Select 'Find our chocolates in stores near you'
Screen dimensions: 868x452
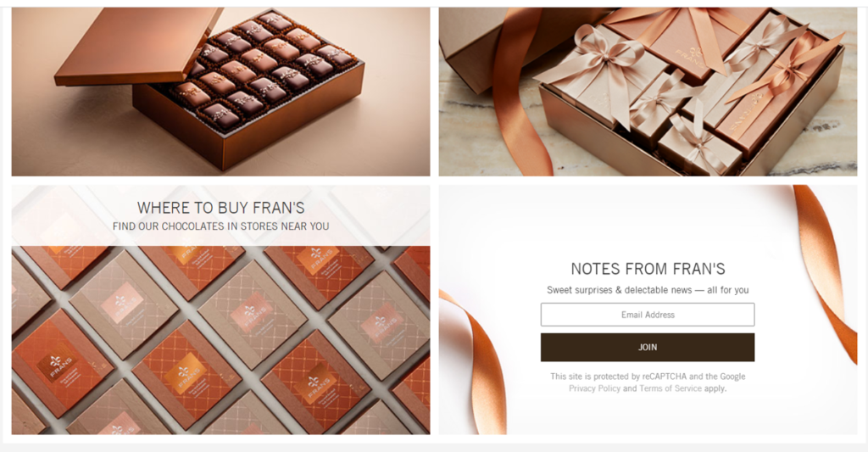pos(221,226)
